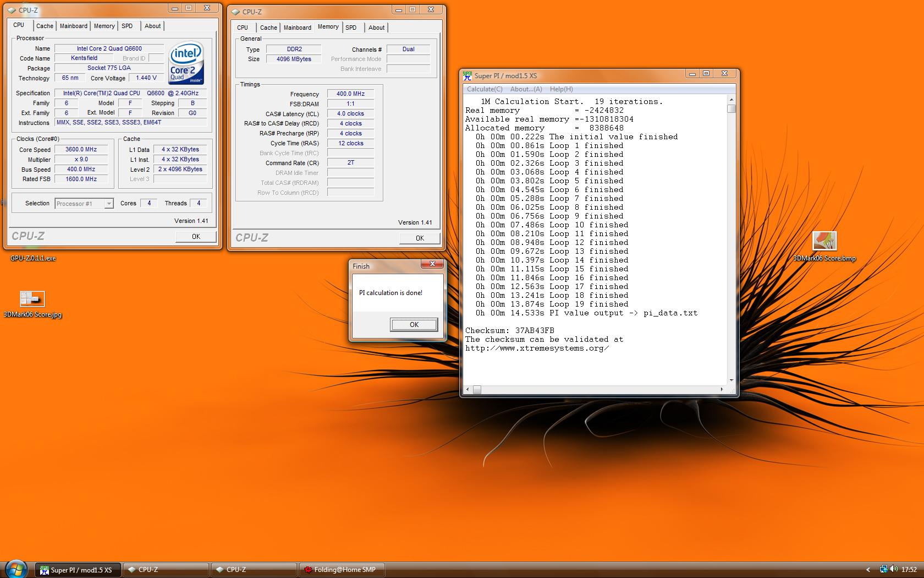Click the CAS# Latency value 4.0 clocks
The width and height of the screenshot is (924, 578).
(x=351, y=113)
